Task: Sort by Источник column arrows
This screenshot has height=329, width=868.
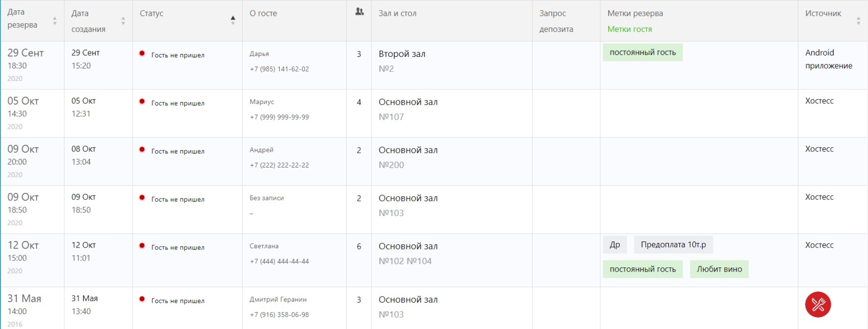Action: point(858,21)
